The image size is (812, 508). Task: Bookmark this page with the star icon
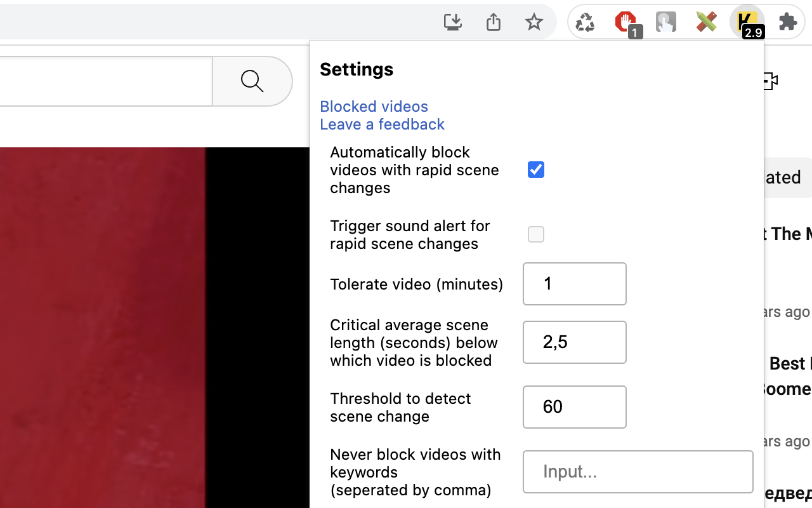534,21
